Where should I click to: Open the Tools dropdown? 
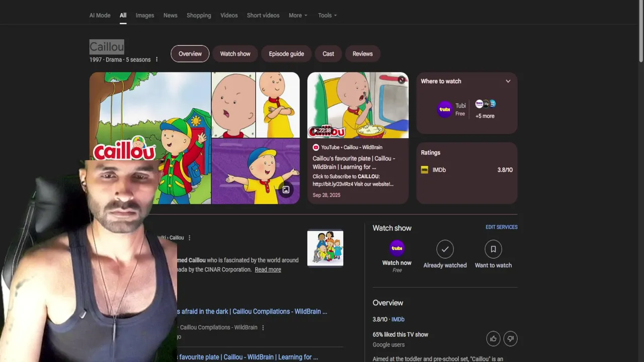(x=328, y=15)
